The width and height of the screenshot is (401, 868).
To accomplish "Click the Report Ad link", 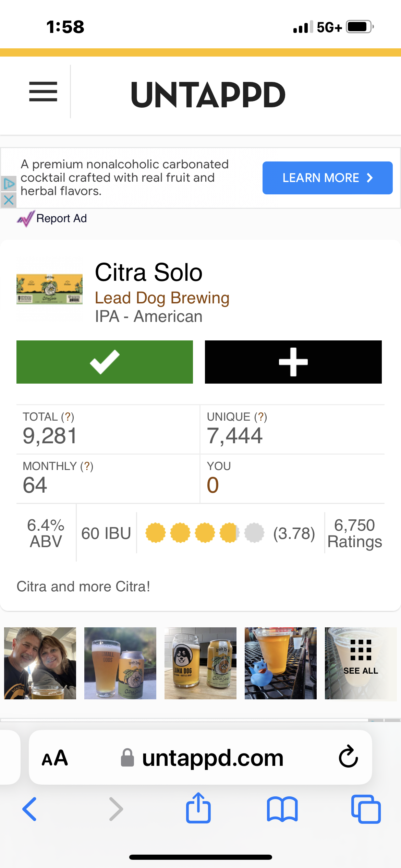I will [61, 218].
